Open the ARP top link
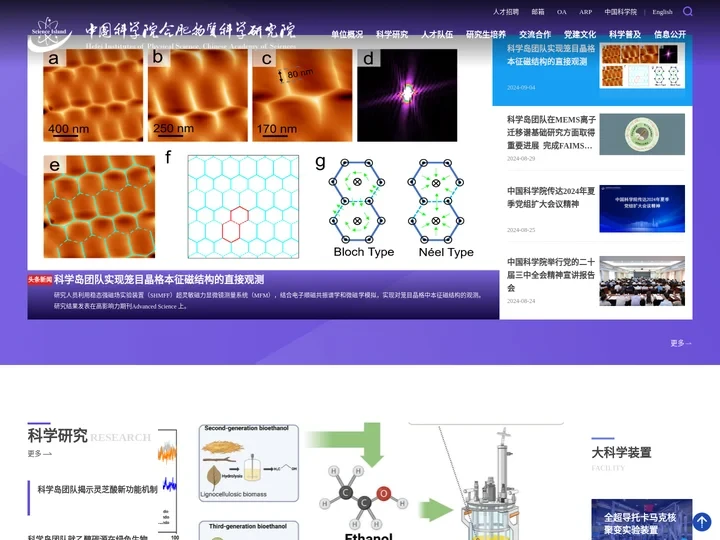 click(585, 12)
